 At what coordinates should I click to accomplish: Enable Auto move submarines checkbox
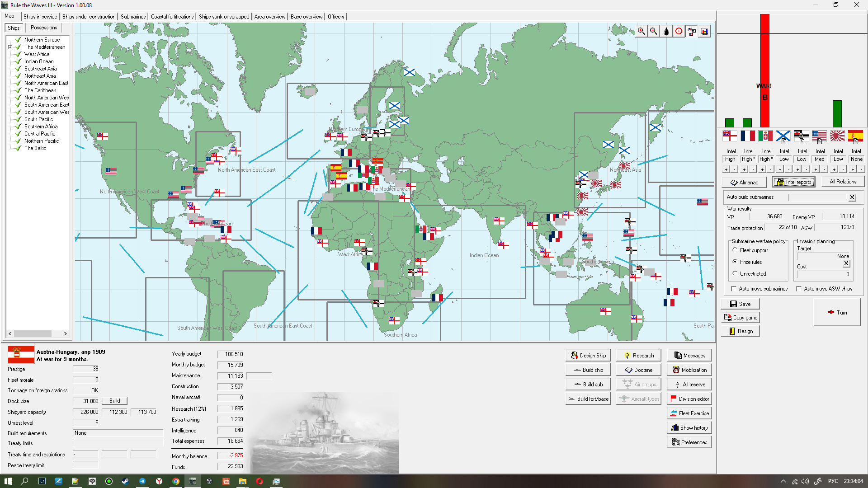pyautogui.click(x=734, y=288)
